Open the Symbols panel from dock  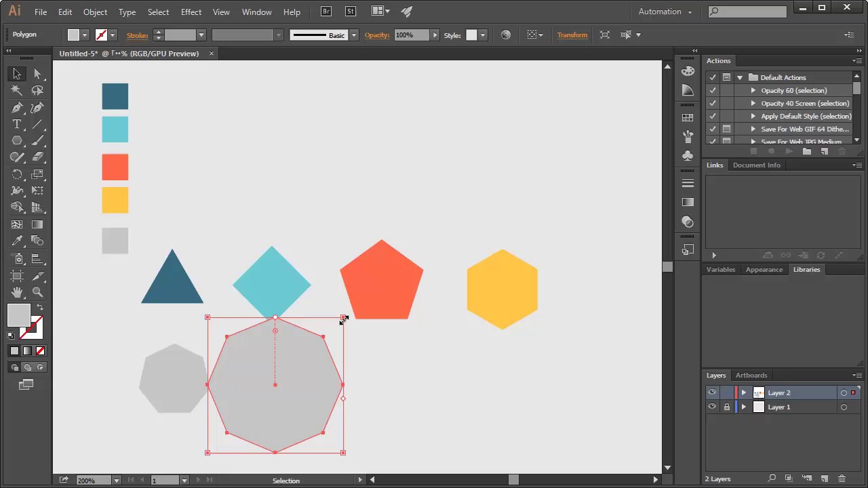point(688,155)
